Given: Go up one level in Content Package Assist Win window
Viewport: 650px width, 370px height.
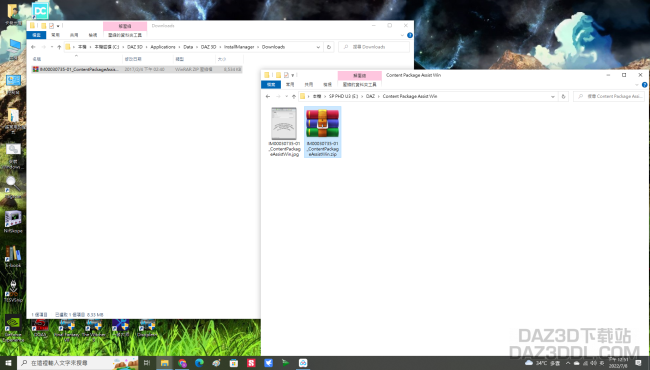Looking at the screenshot, I should tap(294, 97).
